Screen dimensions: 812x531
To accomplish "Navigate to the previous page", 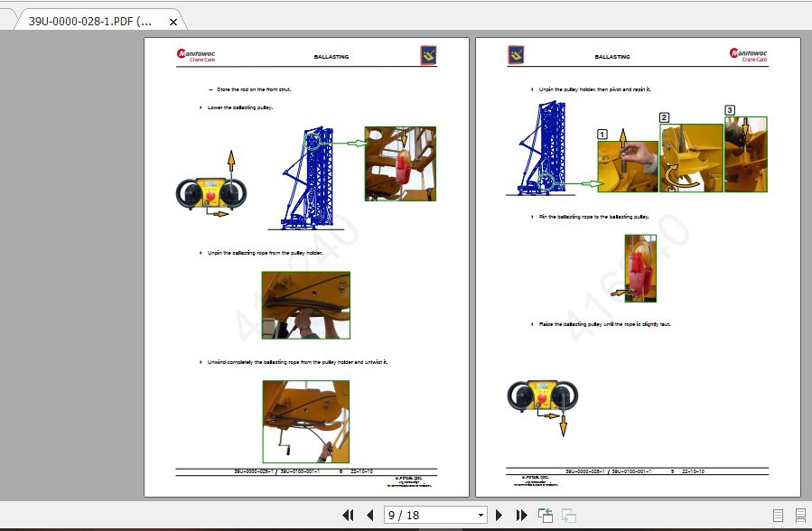I will pyautogui.click(x=369, y=515).
